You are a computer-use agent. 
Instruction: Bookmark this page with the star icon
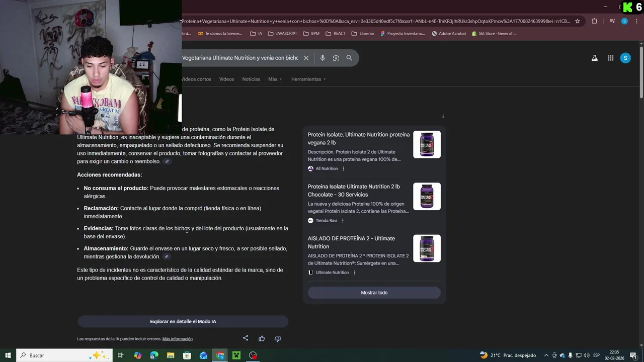578,21
